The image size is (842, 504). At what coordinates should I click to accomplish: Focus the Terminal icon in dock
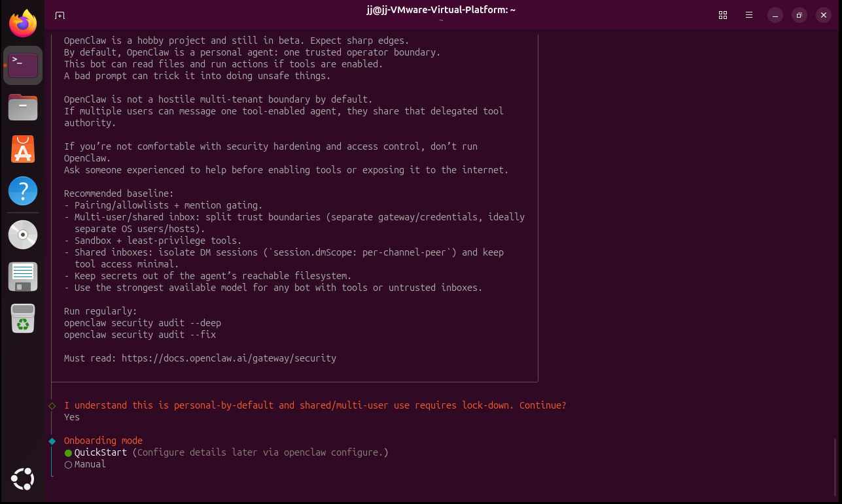click(23, 65)
